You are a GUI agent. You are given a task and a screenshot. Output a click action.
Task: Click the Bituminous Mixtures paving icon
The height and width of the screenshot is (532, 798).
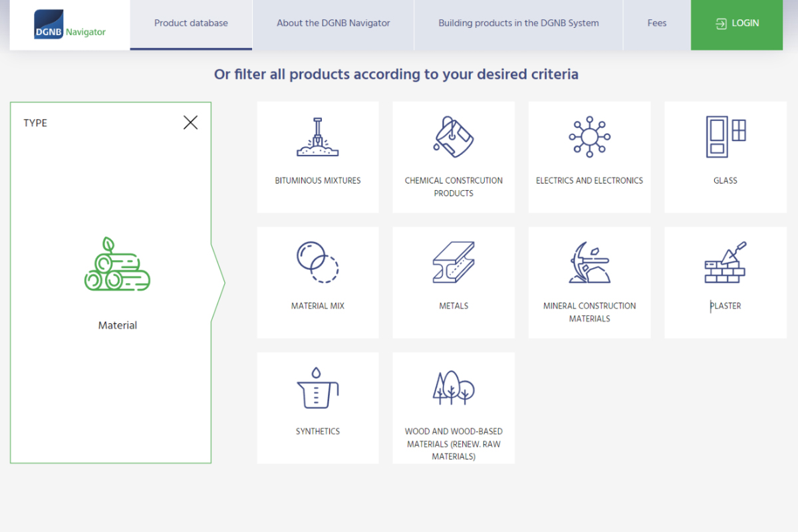pos(317,137)
